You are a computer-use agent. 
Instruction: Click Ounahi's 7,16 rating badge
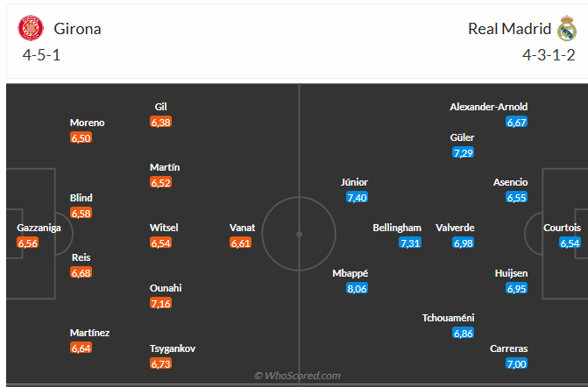point(160,303)
